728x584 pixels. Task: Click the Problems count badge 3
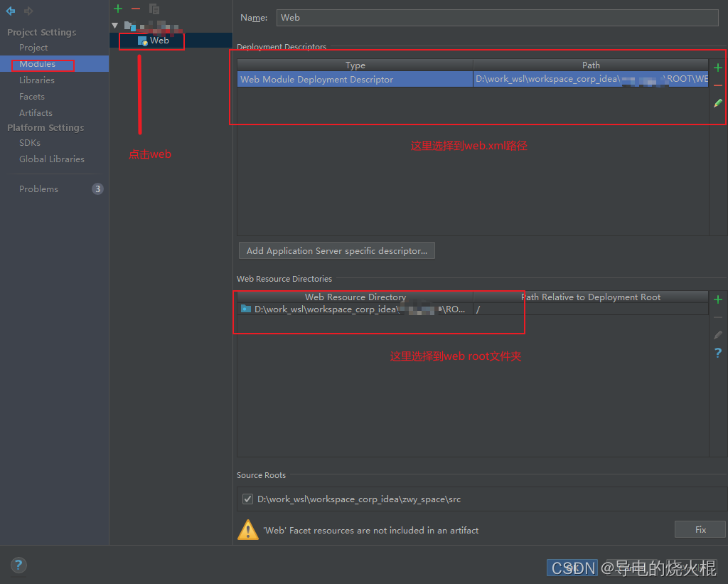[x=97, y=189]
